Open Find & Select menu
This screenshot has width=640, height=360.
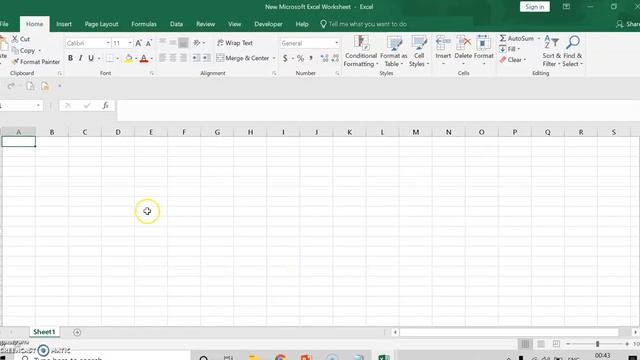[x=573, y=51]
